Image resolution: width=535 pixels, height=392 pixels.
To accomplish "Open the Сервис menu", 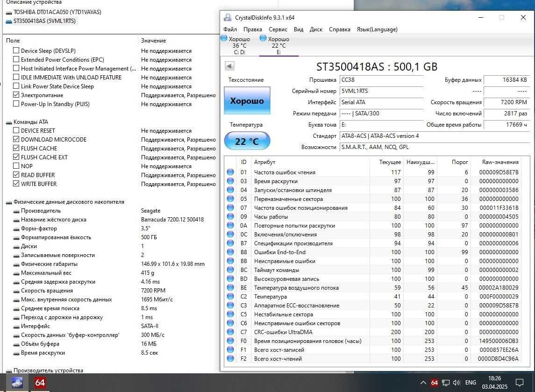I will coord(278,29).
